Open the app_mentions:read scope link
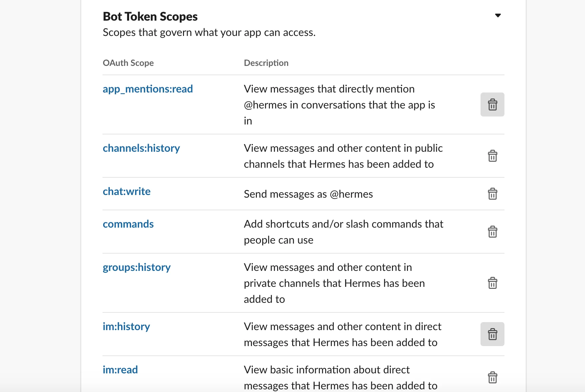The image size is (585, 392). click(148, 89)
